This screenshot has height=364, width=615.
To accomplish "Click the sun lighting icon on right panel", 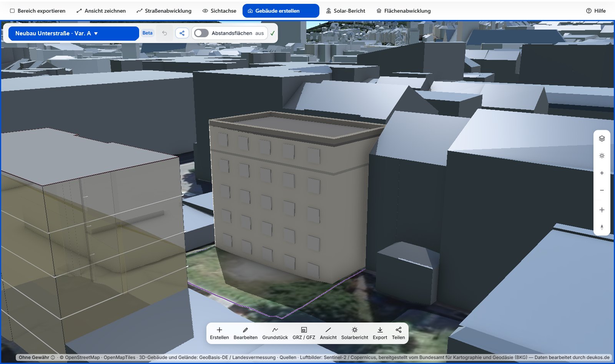I will [602, 156].
